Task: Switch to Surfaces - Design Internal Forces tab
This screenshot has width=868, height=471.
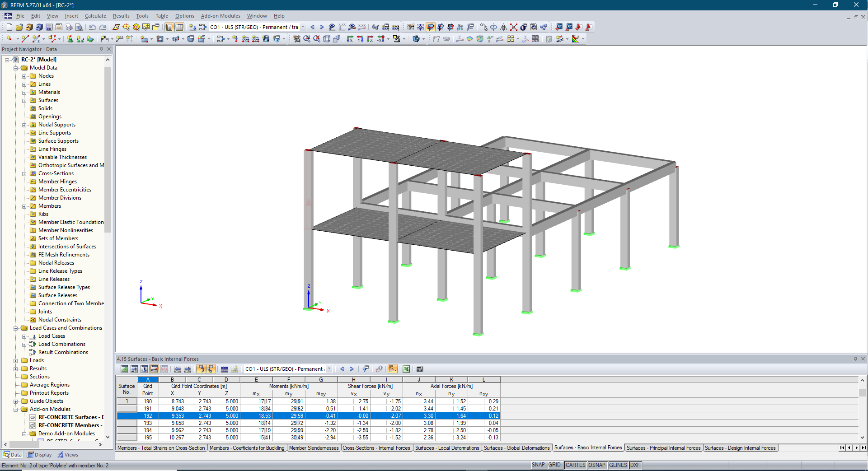Action: pyautogui.click(x=741, y=448)
